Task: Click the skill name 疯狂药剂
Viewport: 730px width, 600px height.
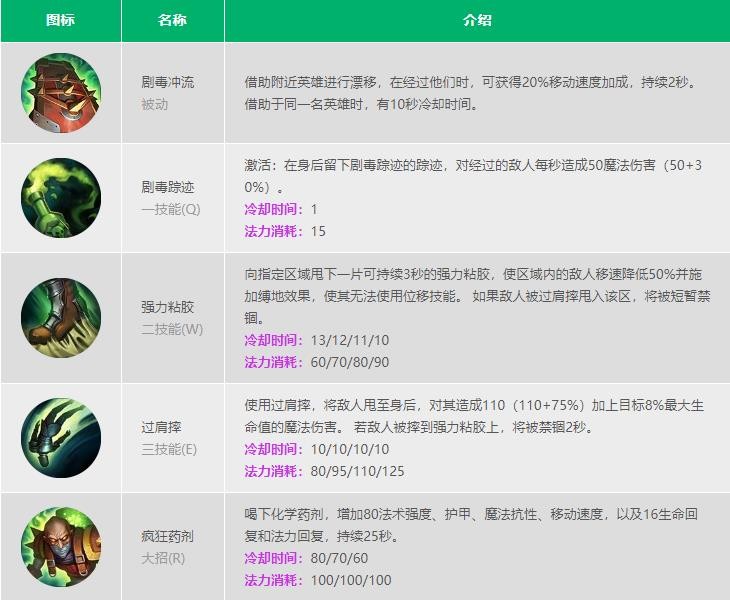Action: (x=168, y=536)
